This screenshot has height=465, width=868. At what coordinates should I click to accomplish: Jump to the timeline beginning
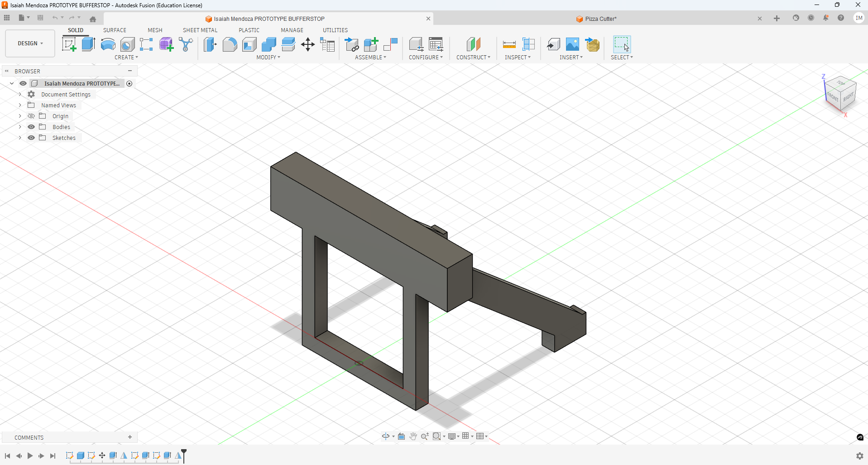(x=8, y=456)
